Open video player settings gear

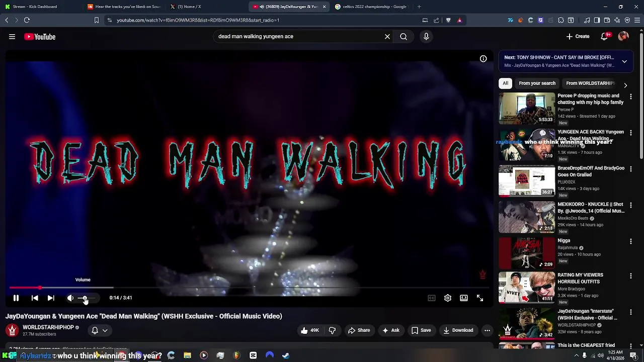[448, 298]
